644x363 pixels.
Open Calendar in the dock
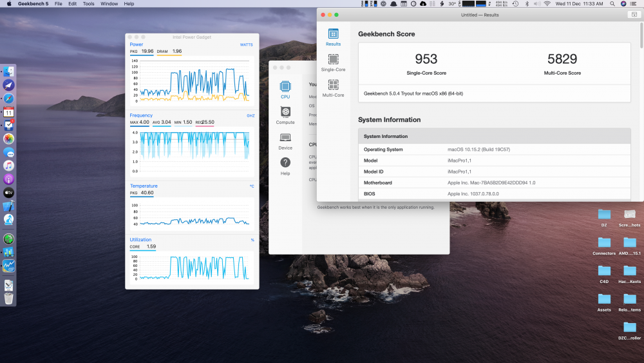pyautogui.click(x=8, y=112)
